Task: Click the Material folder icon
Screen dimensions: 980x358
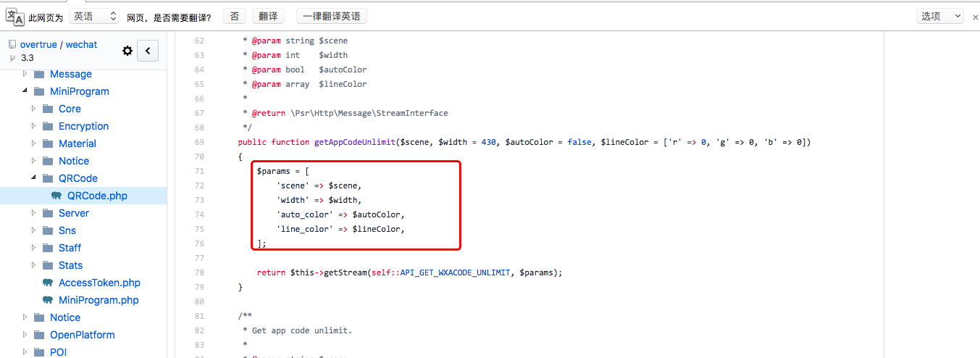Action: pos(48,143)
